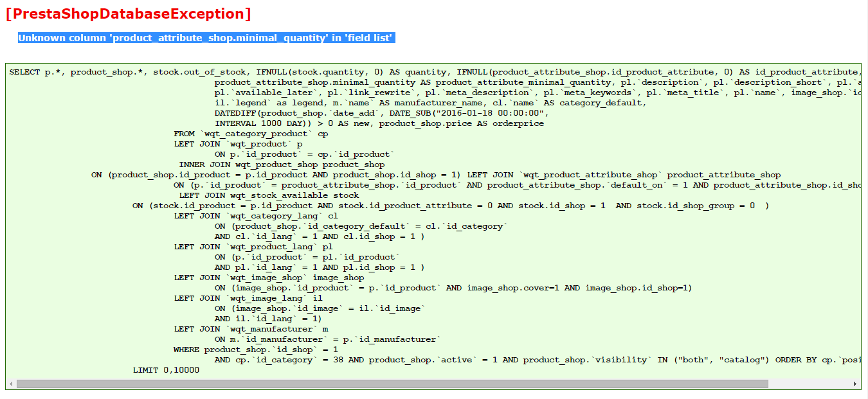868x399 pixels.
Task: Click 'AND cp.`id_category` = 38' line
Action: point(538,360)
